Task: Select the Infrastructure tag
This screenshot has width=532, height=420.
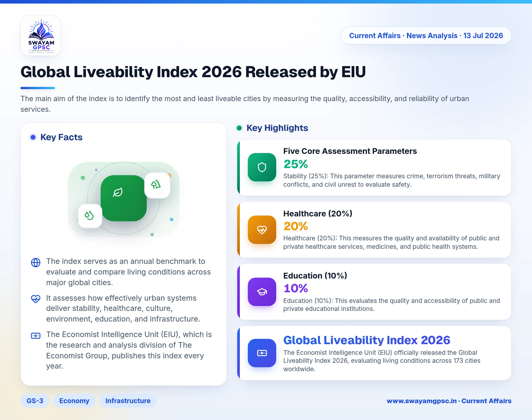Action: pyautogui.click(x=128, y=401)
